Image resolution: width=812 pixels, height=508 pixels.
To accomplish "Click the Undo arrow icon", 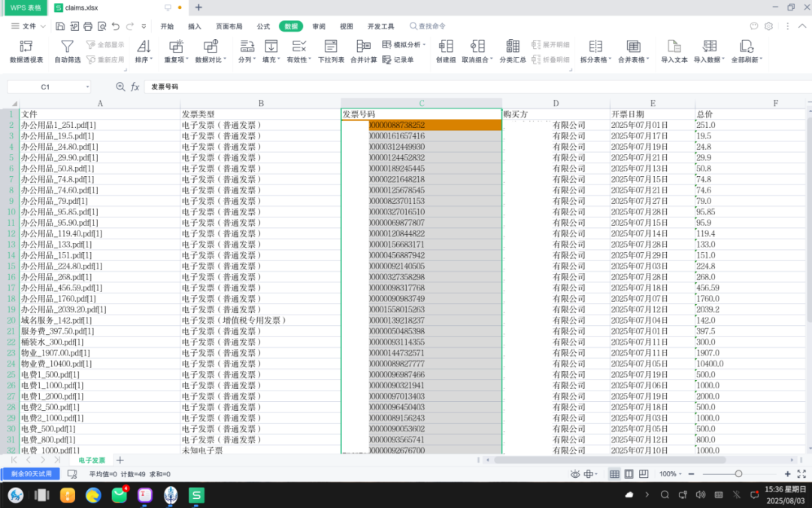I will point(116,26).
